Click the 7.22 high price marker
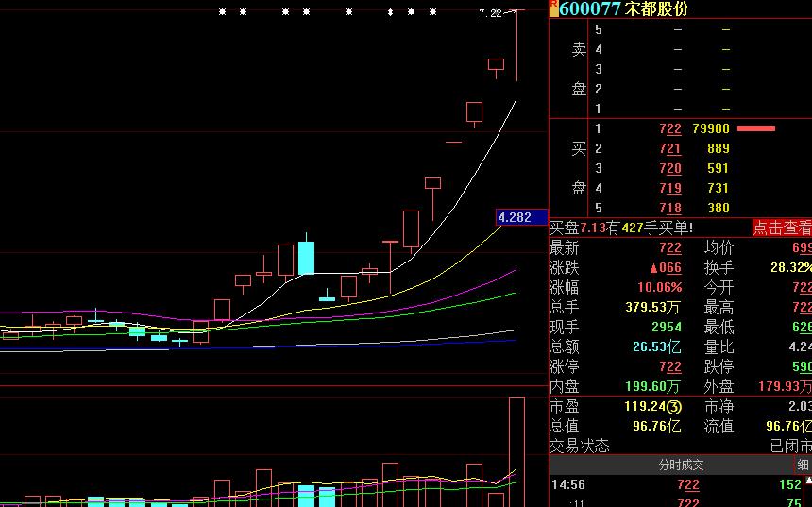This screenshot has width=812, height=507. (x=490, y=13)
